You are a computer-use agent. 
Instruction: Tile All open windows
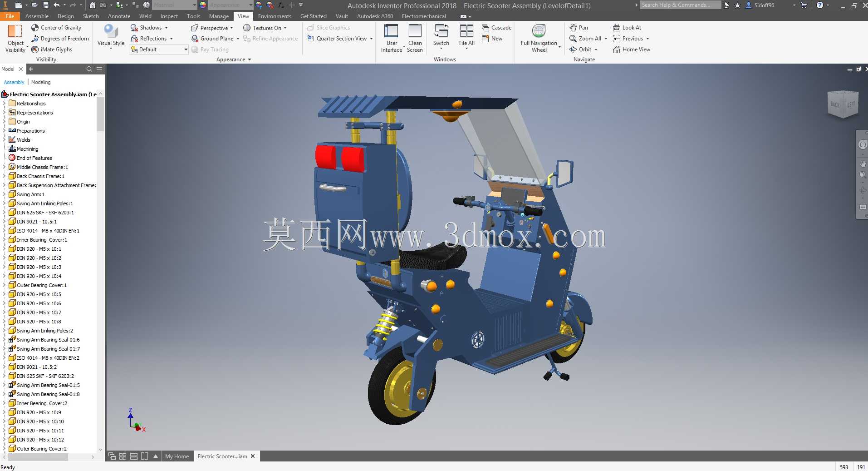[x=466, y=37]
